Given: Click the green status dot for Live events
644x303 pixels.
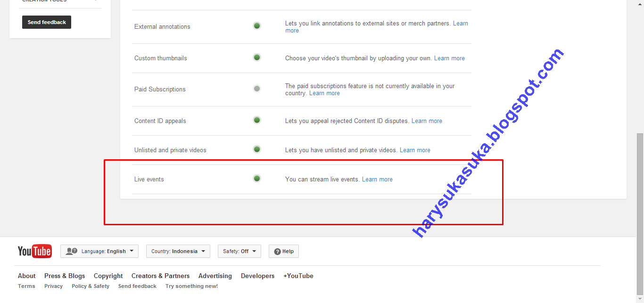Looking at the screenshot, I should pos(257,178).
